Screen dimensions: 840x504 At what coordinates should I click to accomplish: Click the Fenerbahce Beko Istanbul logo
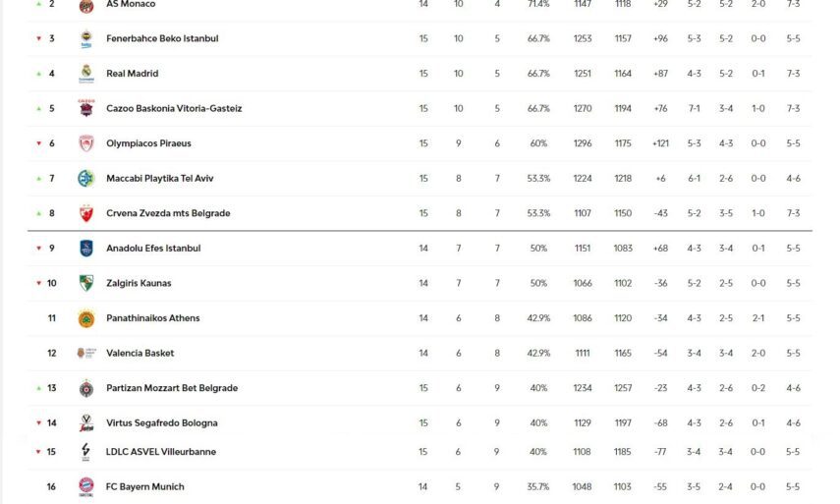click(86, 39)
